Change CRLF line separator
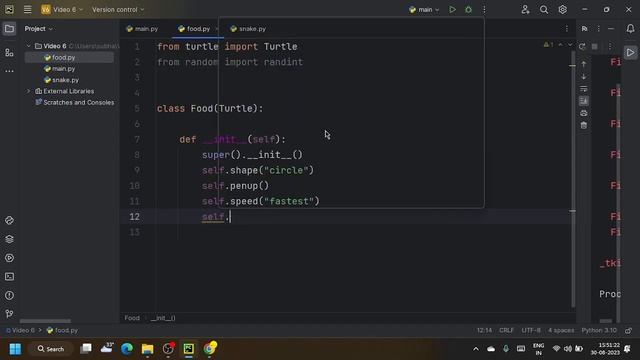This screenshot has height=360, width=640. pyautogui.click(x=506, y=330)
